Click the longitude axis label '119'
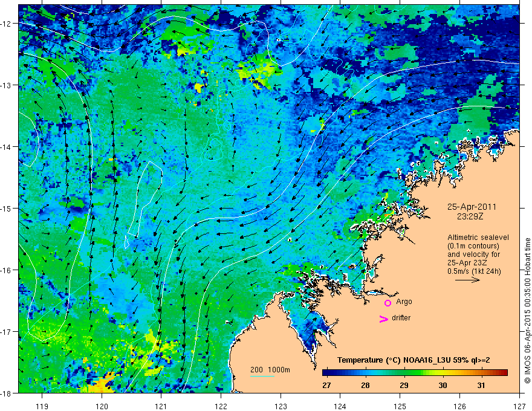 point(42,406)
